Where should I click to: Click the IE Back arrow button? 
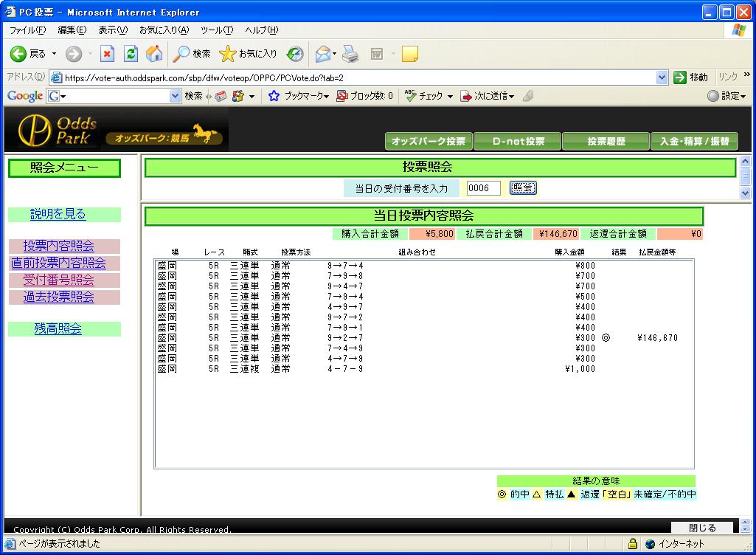[18, 54]
